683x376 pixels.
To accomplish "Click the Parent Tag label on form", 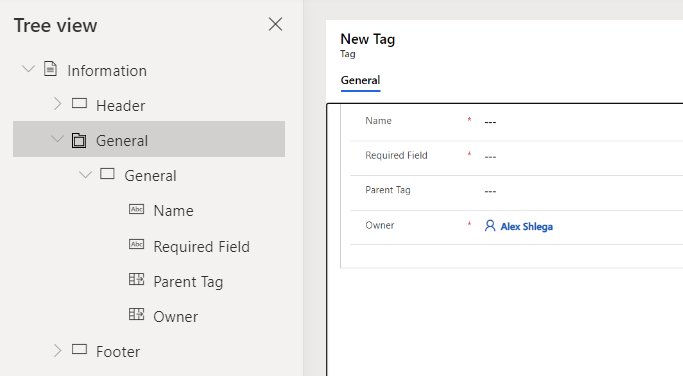I will [x=388, y=190].
